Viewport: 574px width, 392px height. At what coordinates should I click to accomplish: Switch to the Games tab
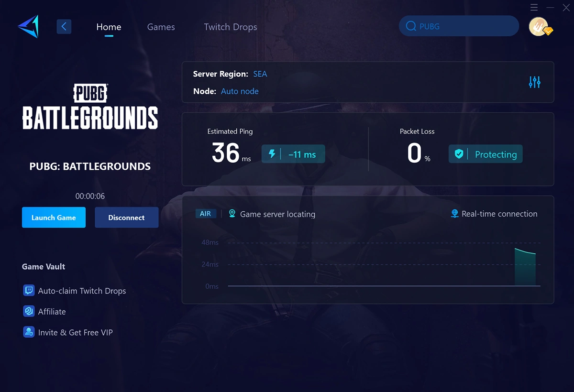point(161,27)
